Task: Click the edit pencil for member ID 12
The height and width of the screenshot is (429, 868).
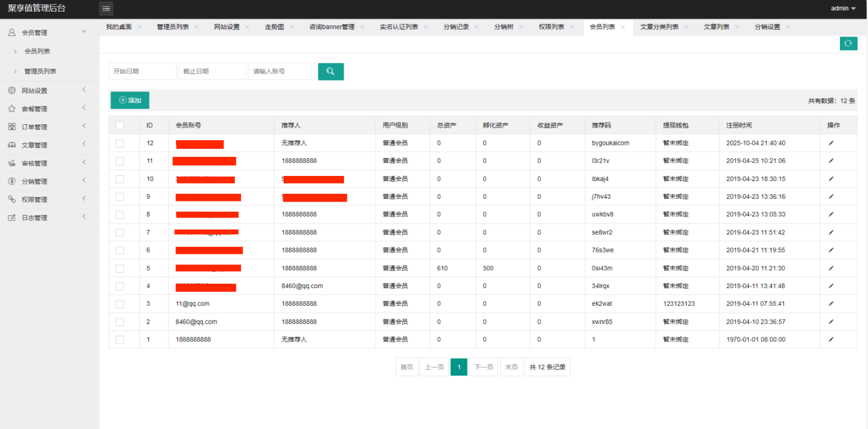Action: tap(831, 143)
